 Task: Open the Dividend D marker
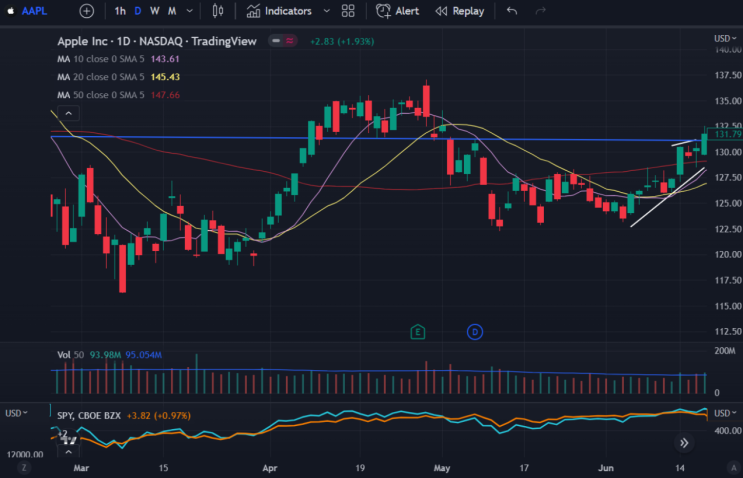[475, 332]
